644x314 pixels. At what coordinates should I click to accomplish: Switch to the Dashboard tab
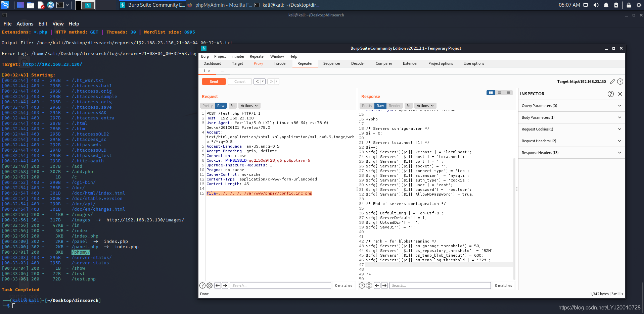(212, 63)
